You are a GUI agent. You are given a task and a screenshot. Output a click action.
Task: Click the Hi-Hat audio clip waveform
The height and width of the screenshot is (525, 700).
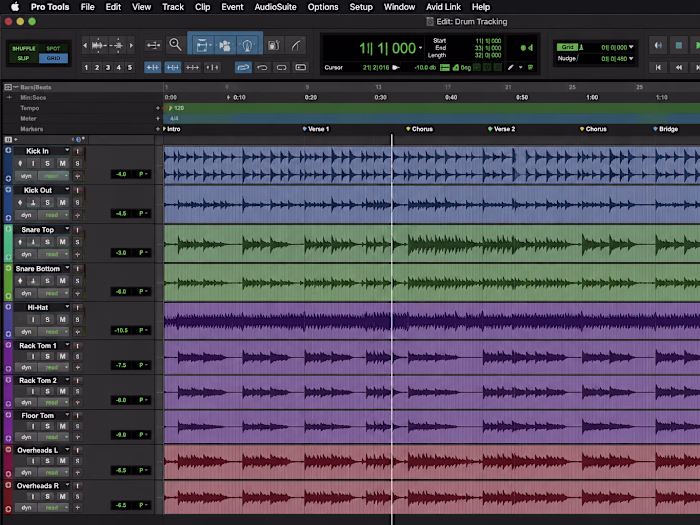tap(431, 321)
